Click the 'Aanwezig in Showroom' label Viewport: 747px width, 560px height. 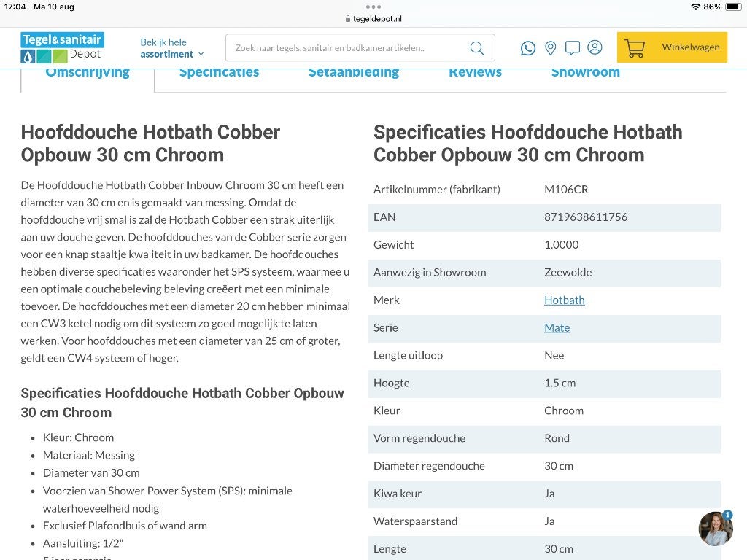click(x=430, y=273)
